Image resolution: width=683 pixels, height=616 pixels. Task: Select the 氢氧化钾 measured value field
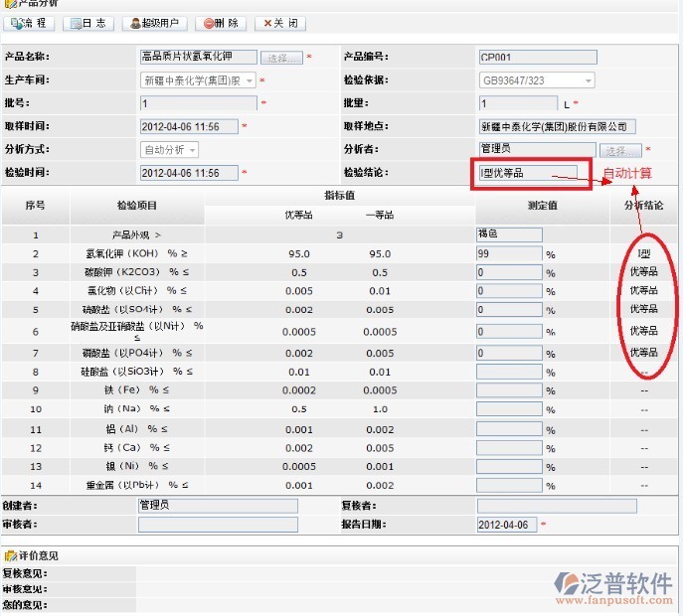(x=508, y=253)
